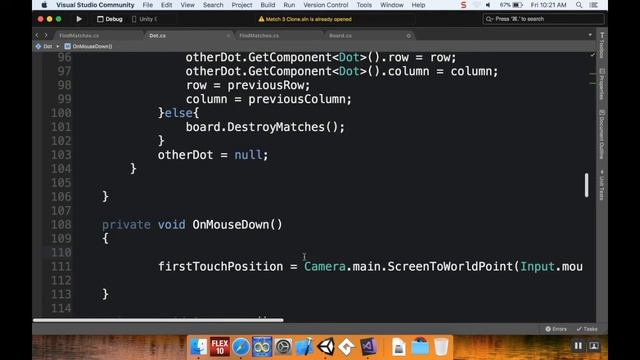This screenshot has width=640, height=360.
Task: Click the vertical scrollbar thumb
Action: click(587, 185)
